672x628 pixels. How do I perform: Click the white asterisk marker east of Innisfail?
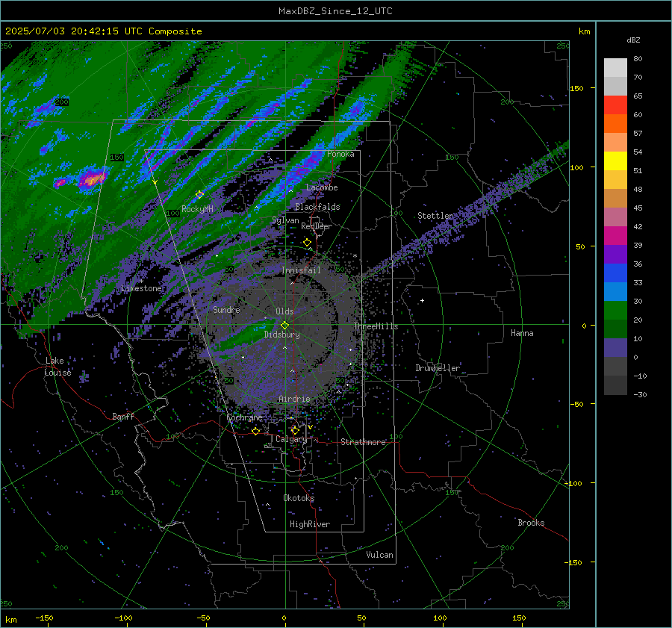355,256
